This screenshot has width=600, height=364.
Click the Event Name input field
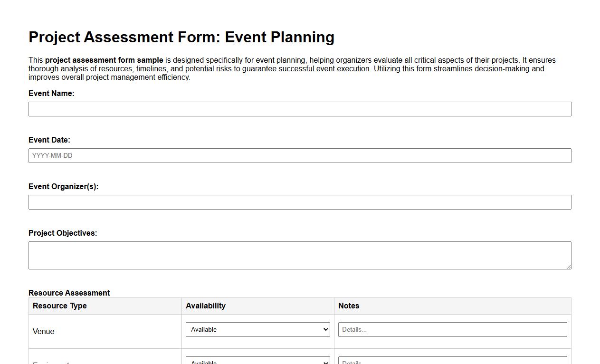pyautogui.click(x=300, y=109)
